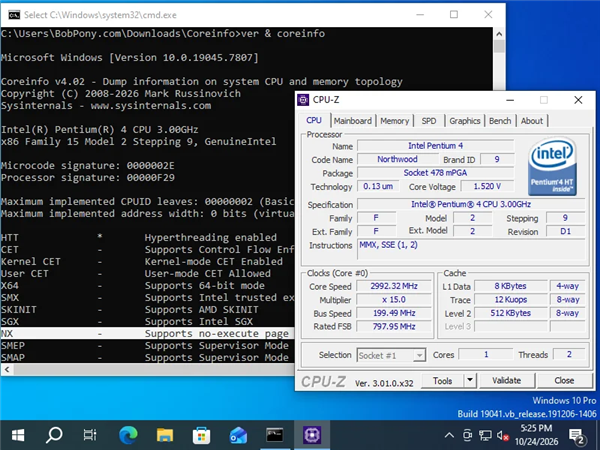Show hidden system tray icons
The image size is (600, 450).
(449, 435)
